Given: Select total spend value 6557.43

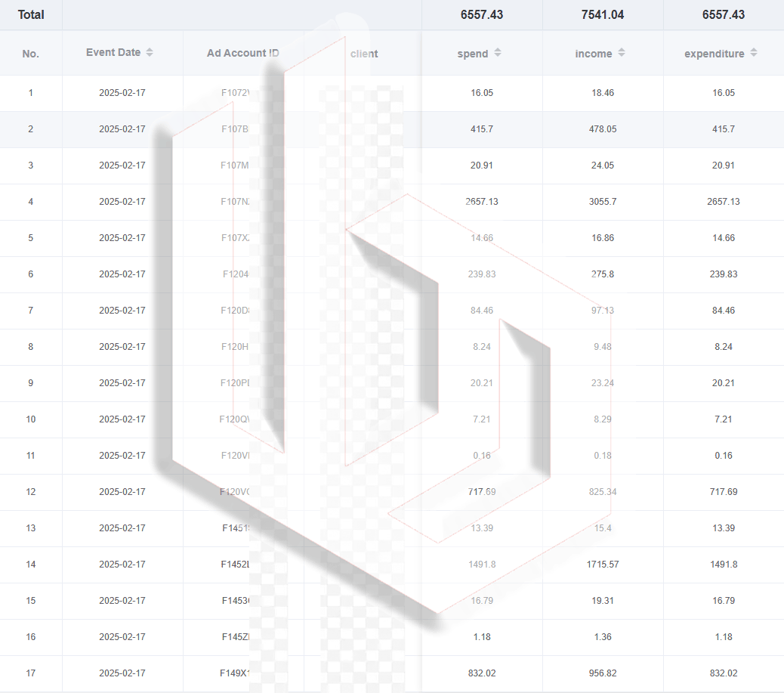Looking at the screenshot, I should pos(481,14).
